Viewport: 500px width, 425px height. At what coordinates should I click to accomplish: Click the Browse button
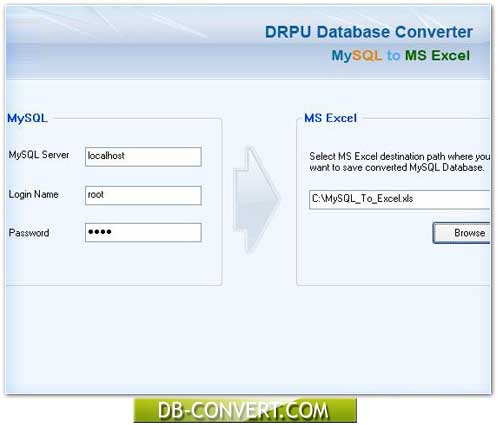[462, 233]
